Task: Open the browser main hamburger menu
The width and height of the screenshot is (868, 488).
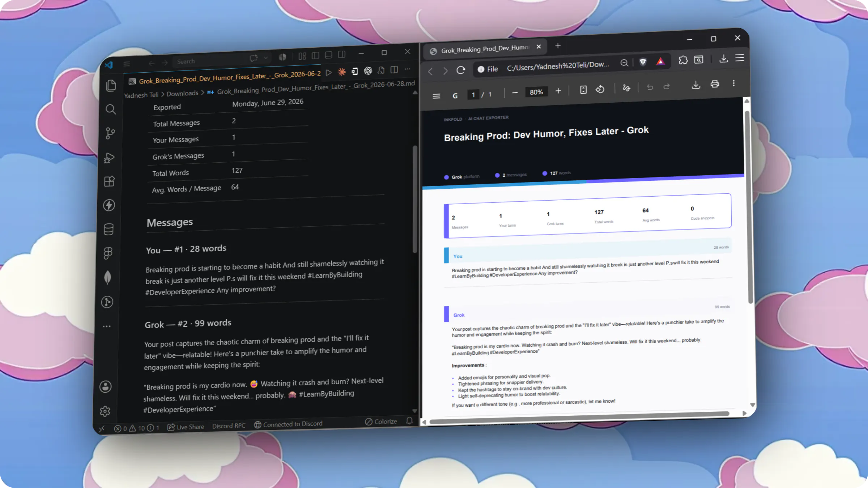Action: (740, 57)
